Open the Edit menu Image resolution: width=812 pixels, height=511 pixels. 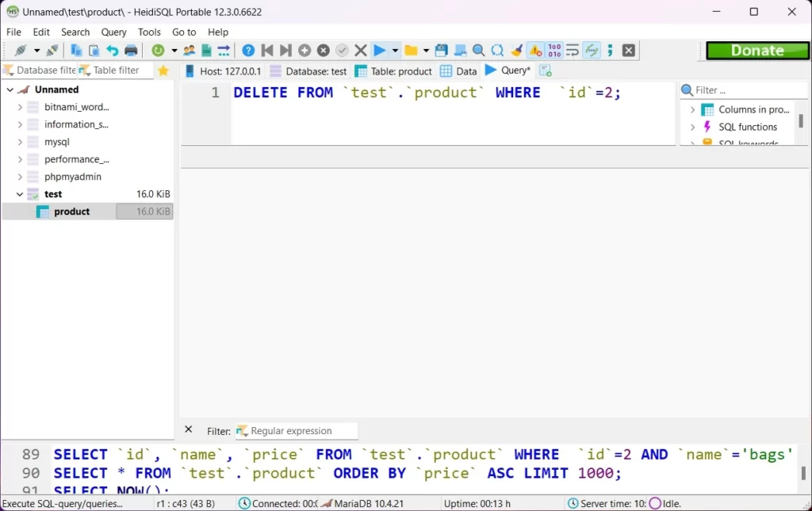tap(41, 32)
